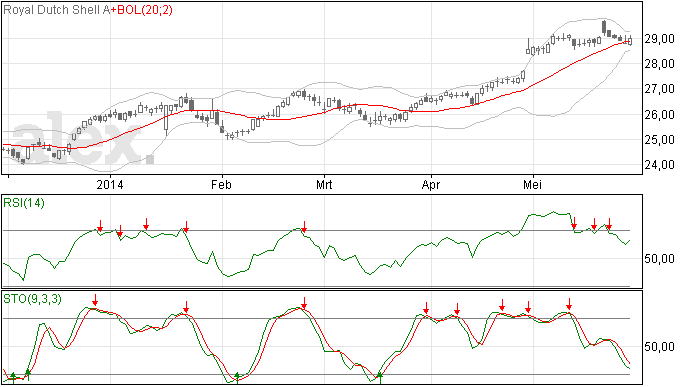Click the 'Mei' date axis label
The width and height of the screenshot is (690, 387).
[532, 184]
